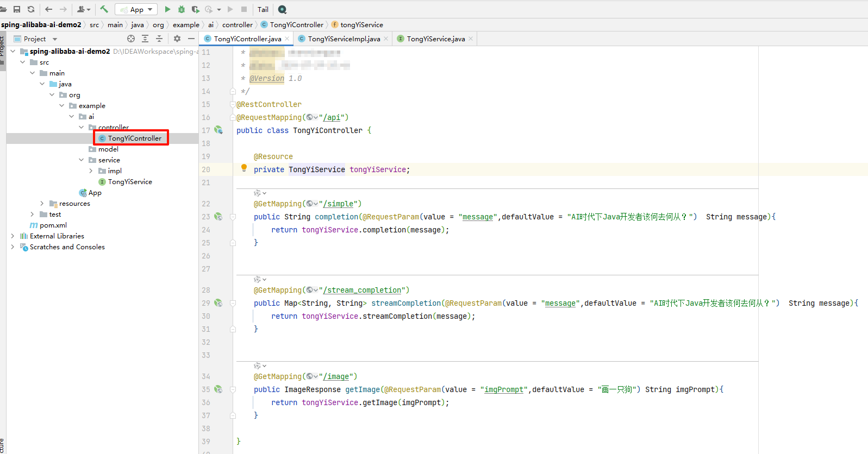Click tongYiService field breadcrumb
Screen dimensions: 868x454
coord(357,24)
